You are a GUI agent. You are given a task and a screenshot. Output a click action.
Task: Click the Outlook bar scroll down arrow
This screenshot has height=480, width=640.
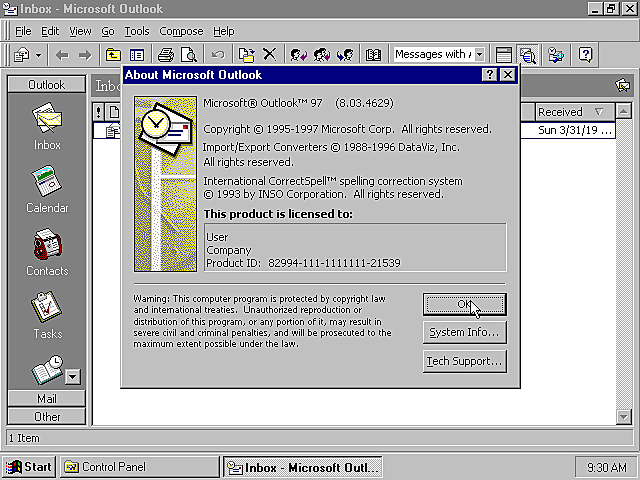point(73,376)
